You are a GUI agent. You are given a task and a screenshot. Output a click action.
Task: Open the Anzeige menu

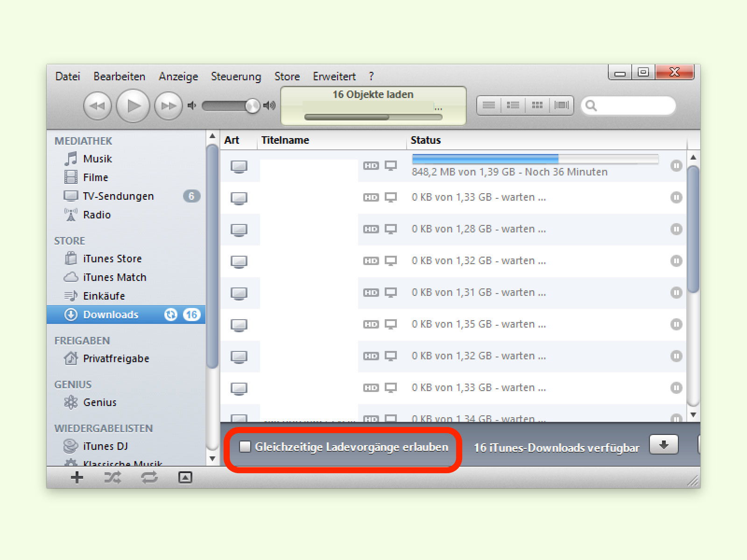coord(178,77)
